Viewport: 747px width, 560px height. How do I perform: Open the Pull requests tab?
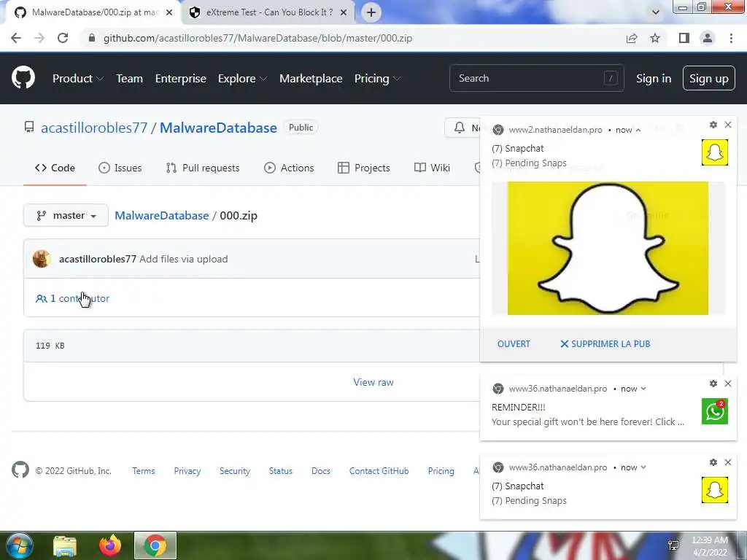203,168
